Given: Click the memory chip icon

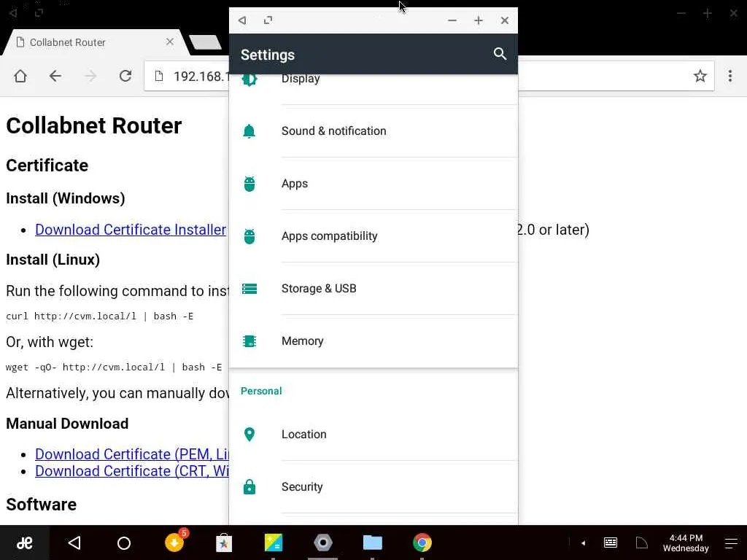Looking at the screenshot, I should 249,341.
